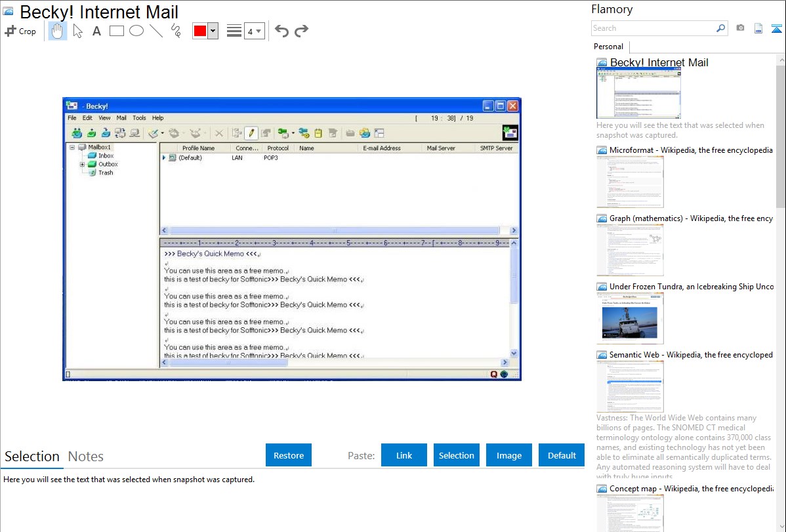Click the memo pane scroll-down arrow in Becky!
Screen dimensions: 786x532
point(513,353)
